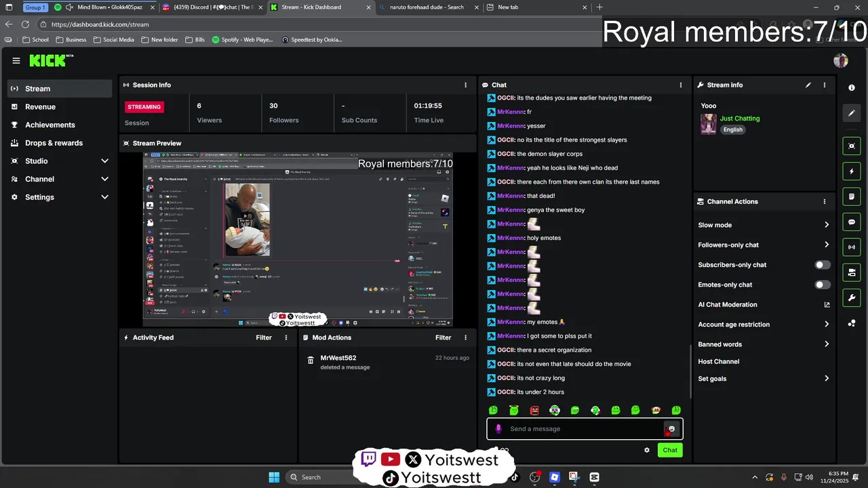
Task: Open the Channel Actions panel options menu
Action: pyautogui.click(x=825, y=201)
